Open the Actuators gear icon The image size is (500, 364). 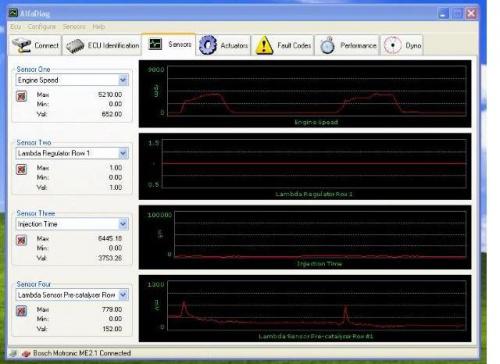[208, 45]
